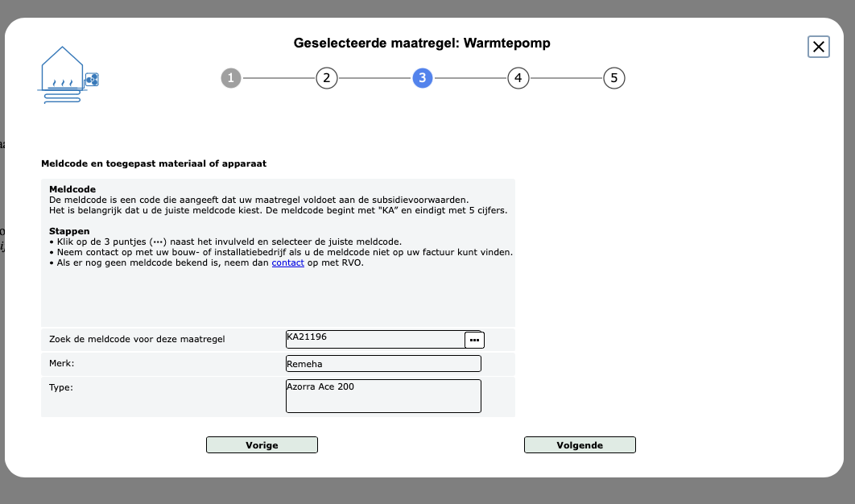The width and height of the screenshot is (855, 504).
Task: Click the Type field with Azorra Ace 200
Action: click(x=383, y=395)
